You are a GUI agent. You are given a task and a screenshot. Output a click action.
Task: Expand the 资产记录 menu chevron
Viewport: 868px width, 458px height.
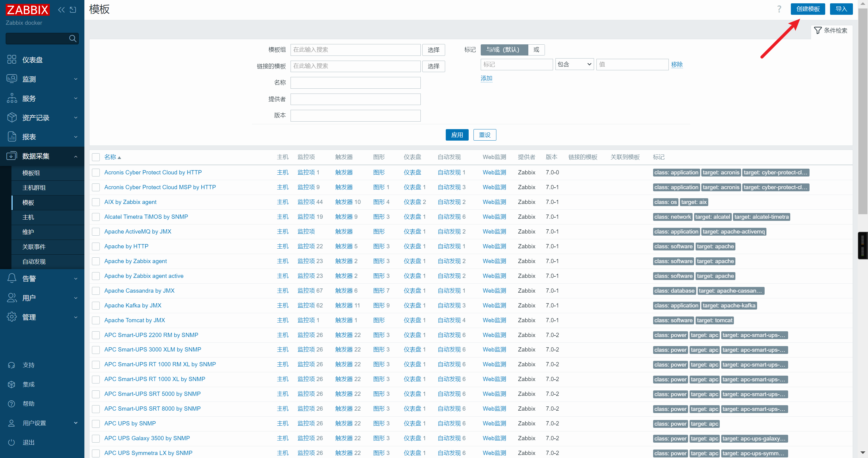click(76, 117)
